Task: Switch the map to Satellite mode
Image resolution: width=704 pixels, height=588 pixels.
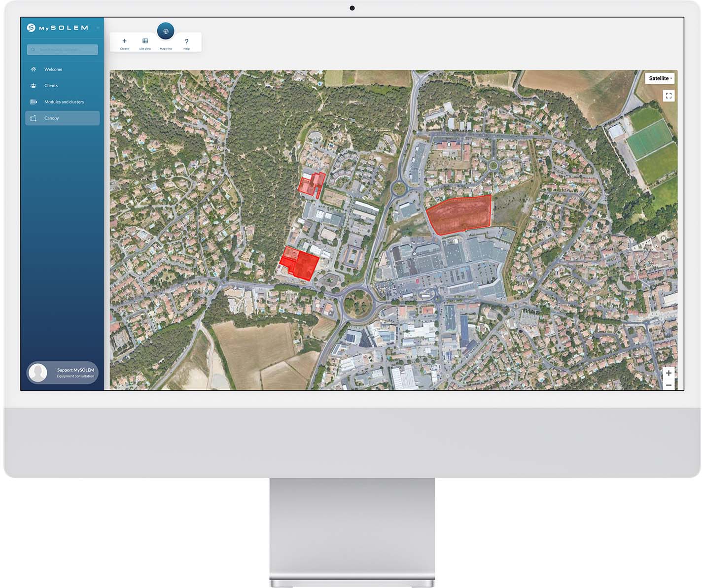Action: (x=659, y=78)
